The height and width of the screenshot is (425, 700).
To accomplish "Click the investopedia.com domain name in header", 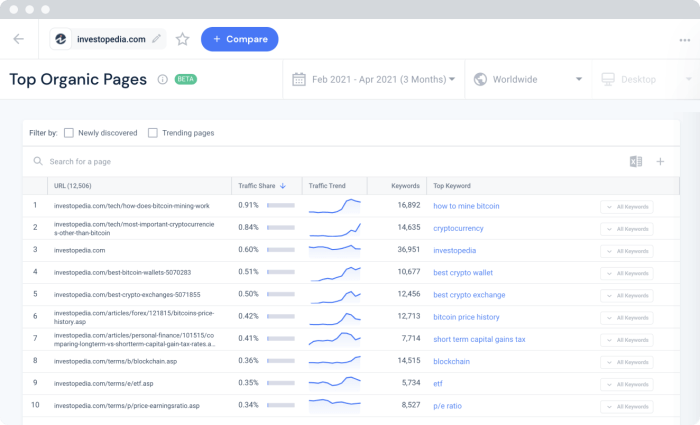I will [x=111, y=39].
